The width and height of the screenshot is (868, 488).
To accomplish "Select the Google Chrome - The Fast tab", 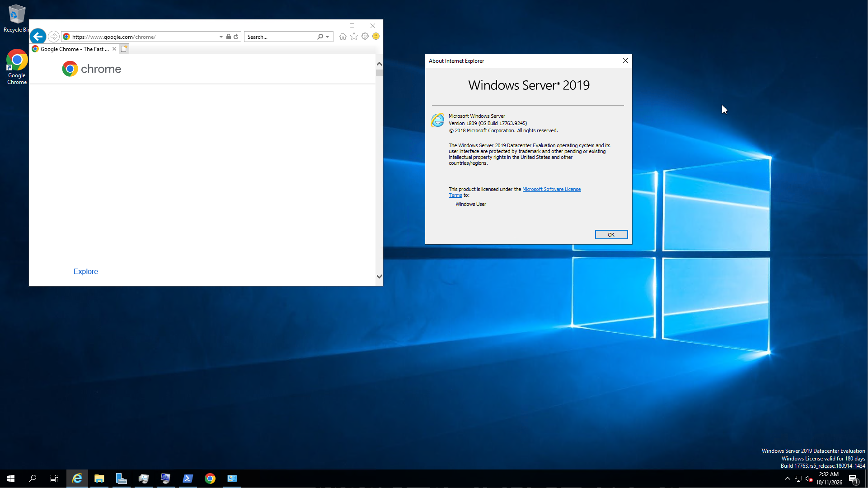I will click(70, 49).
